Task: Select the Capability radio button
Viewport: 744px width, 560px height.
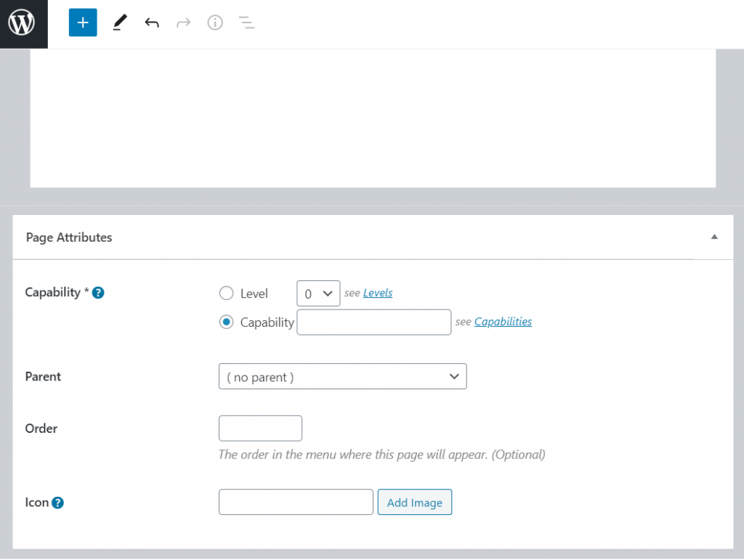Action: (x=225, y=322)
